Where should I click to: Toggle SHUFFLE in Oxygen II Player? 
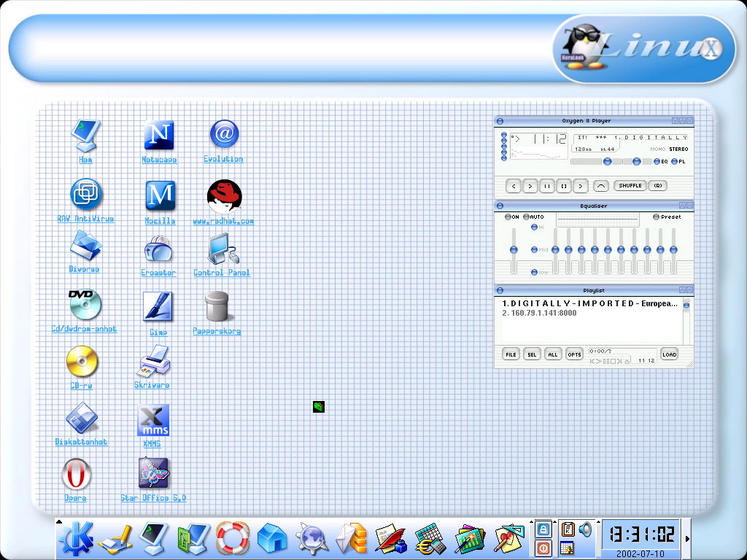[x=630, y=186]
